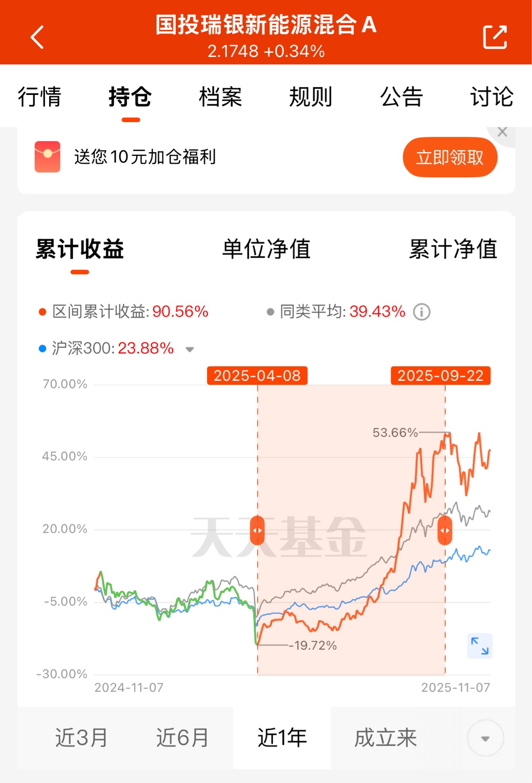The width and height of the screenshot is (532, 783).
Task: Select 累计净值 chart view
Action: (453, 249)
